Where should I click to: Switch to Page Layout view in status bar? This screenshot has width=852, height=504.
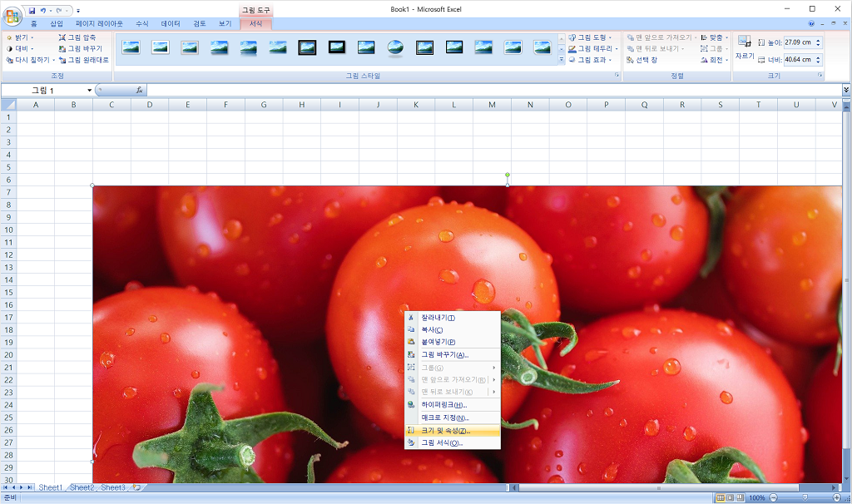coord(731,497)
